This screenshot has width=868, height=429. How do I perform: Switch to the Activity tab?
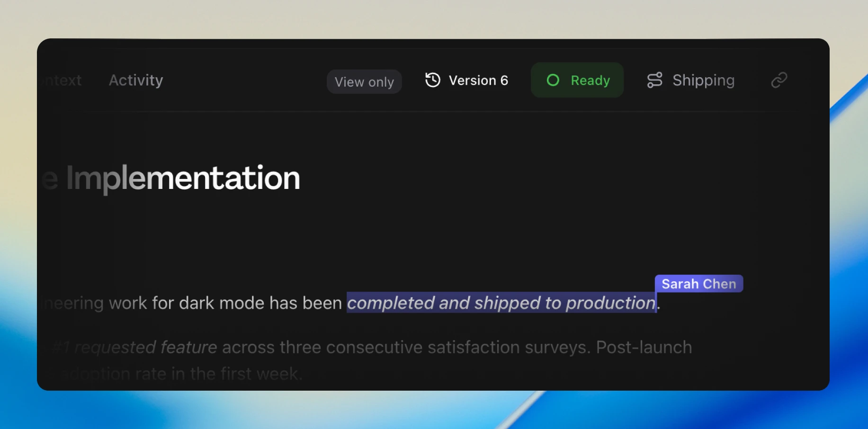coord(136,80)
